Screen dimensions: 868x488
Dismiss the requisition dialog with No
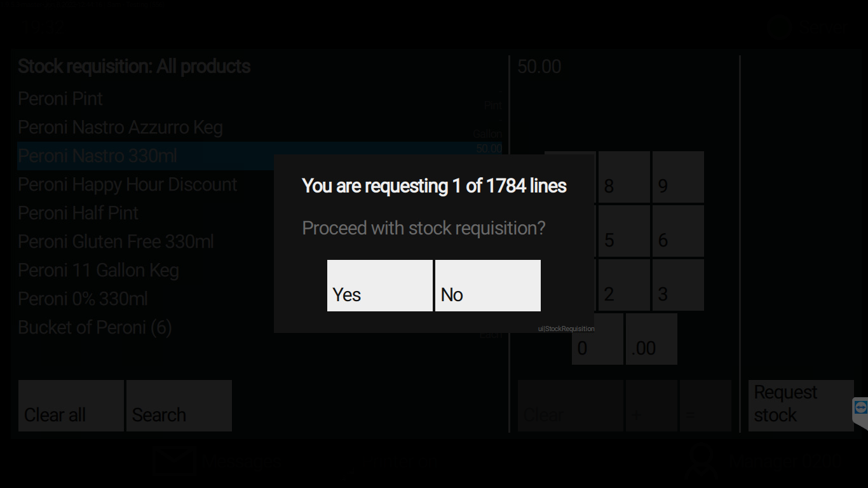[487, 285]
